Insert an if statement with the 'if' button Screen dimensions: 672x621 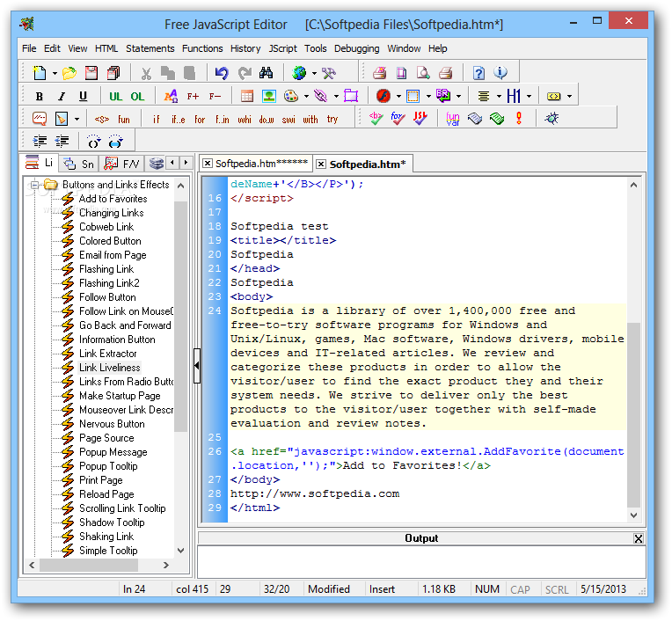157,119
